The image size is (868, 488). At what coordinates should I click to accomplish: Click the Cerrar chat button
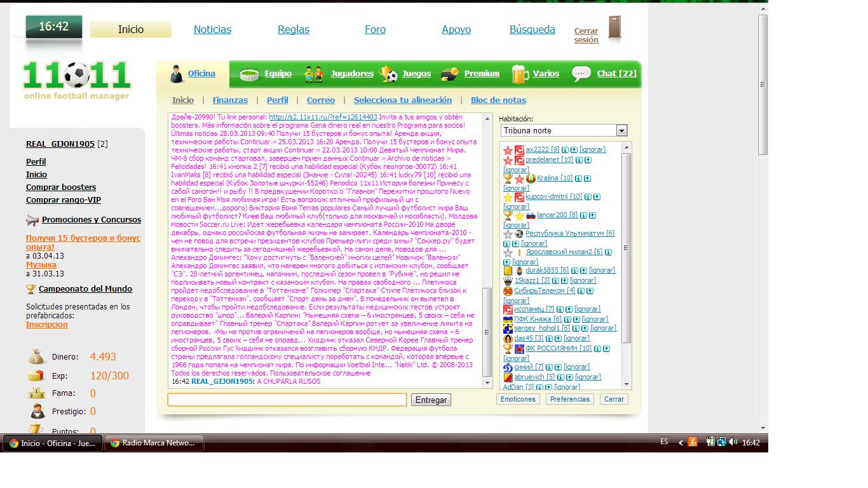point(614,399)
